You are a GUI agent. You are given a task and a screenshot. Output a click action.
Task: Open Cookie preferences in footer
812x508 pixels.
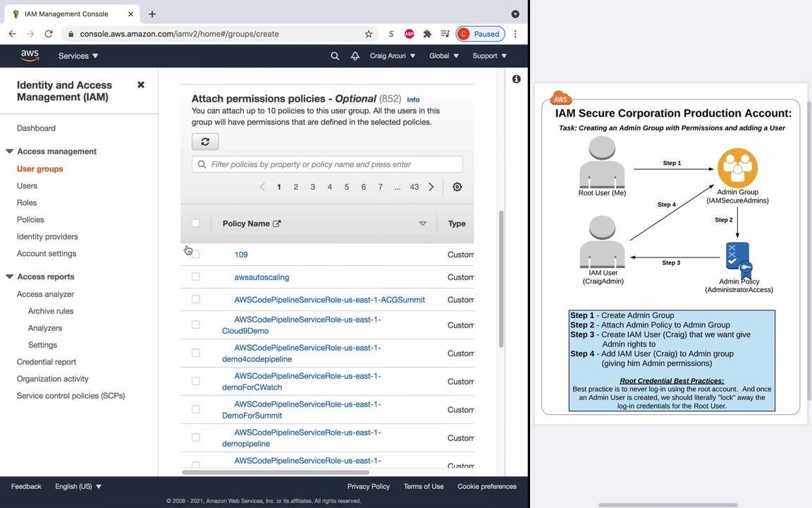[487, 486]
